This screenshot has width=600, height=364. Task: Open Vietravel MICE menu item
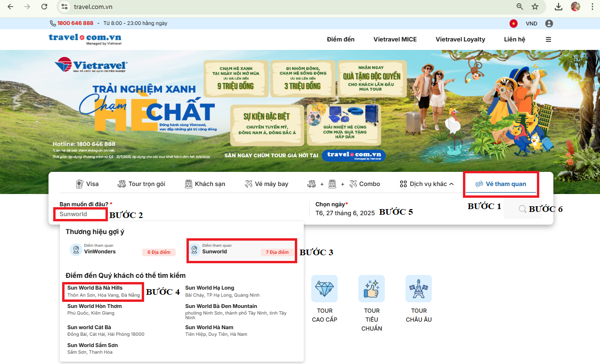(395, 40)
